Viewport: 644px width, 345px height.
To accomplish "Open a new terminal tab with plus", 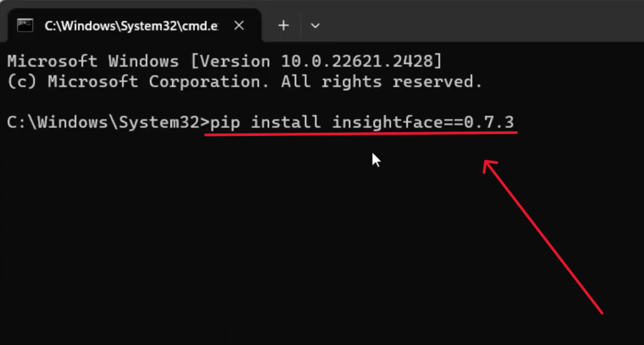I will point(284,26).
